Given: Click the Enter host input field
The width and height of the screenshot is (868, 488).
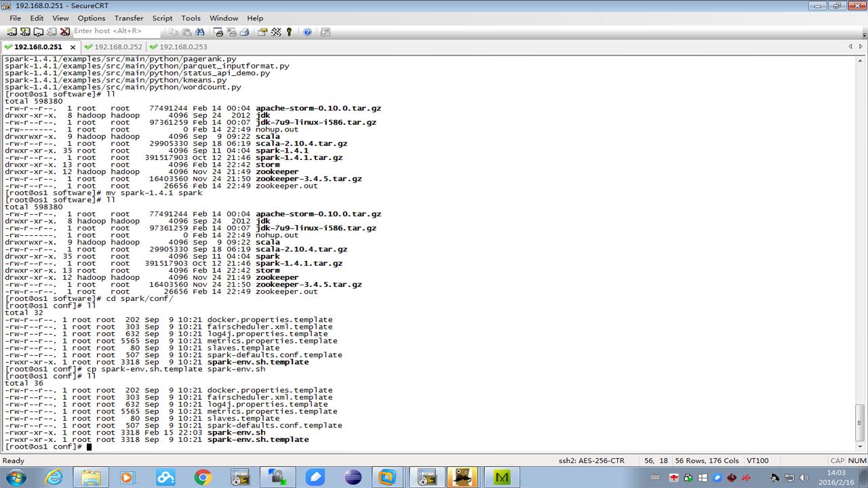Looking at the screenshot, I should pos(115,31).
